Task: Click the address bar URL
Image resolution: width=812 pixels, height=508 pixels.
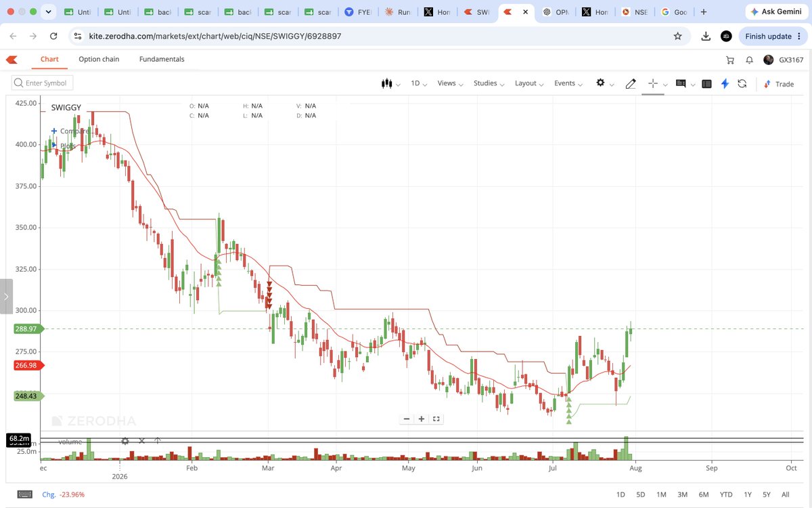Action: click(x=215, y=36)
